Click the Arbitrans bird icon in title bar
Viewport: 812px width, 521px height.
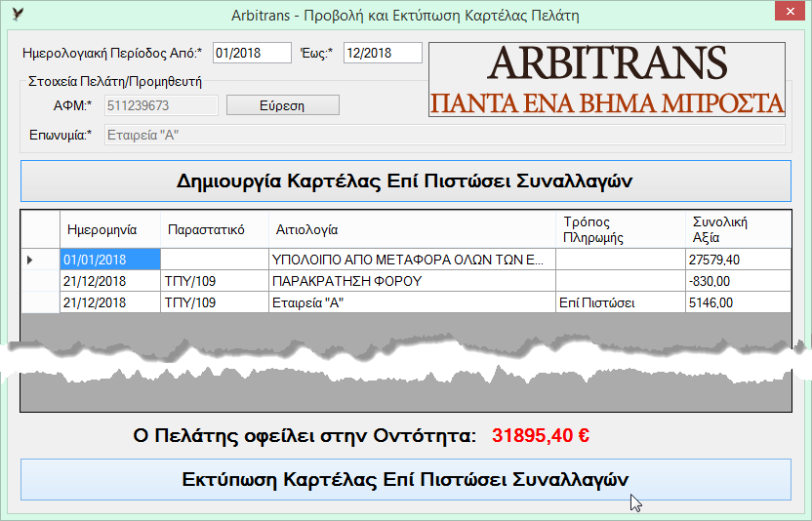pyautogui.click(x=18, y=14)
